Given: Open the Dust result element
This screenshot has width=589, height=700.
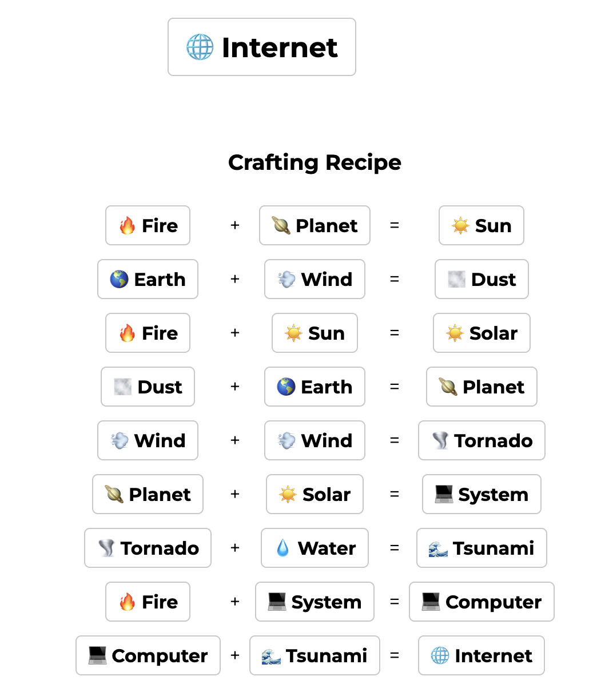Looking at the screenshot, I should (x=481, y=279).
